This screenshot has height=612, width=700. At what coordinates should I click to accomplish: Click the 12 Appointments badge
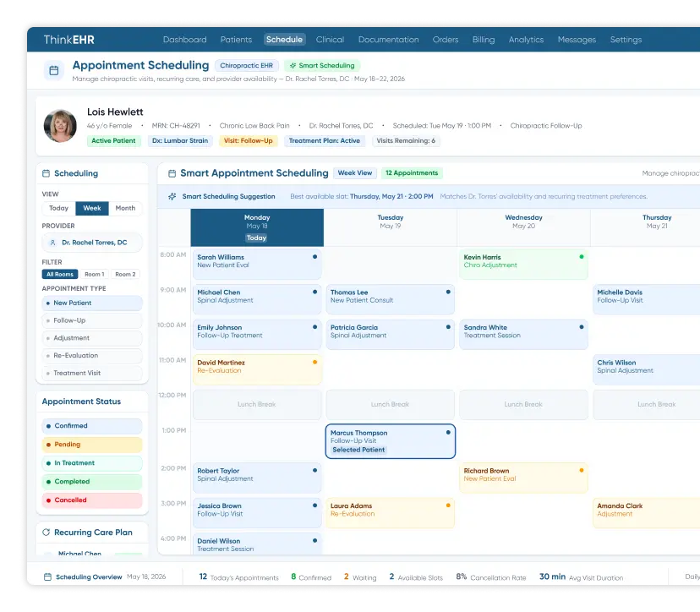click(412, 172)
